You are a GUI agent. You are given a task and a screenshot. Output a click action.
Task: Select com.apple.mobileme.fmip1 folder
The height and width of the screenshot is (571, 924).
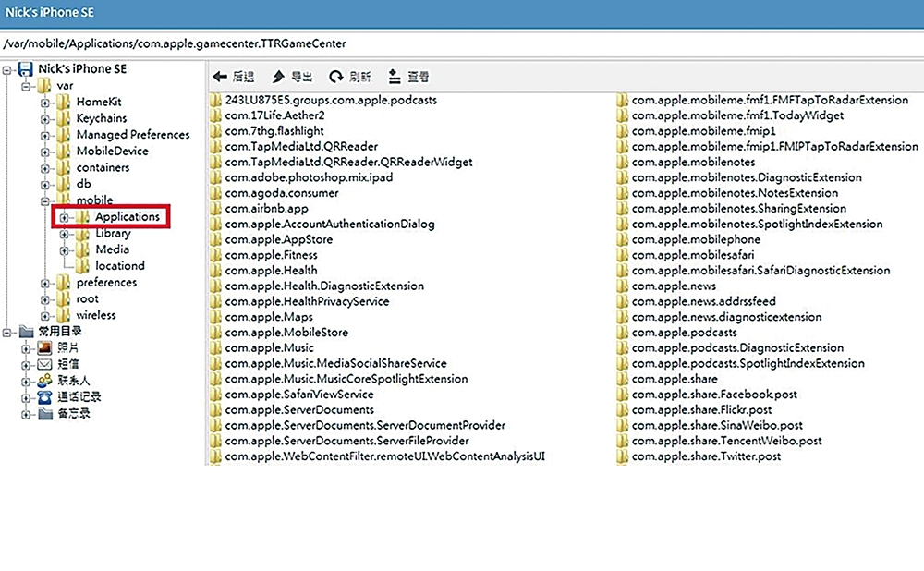(703, 131)
